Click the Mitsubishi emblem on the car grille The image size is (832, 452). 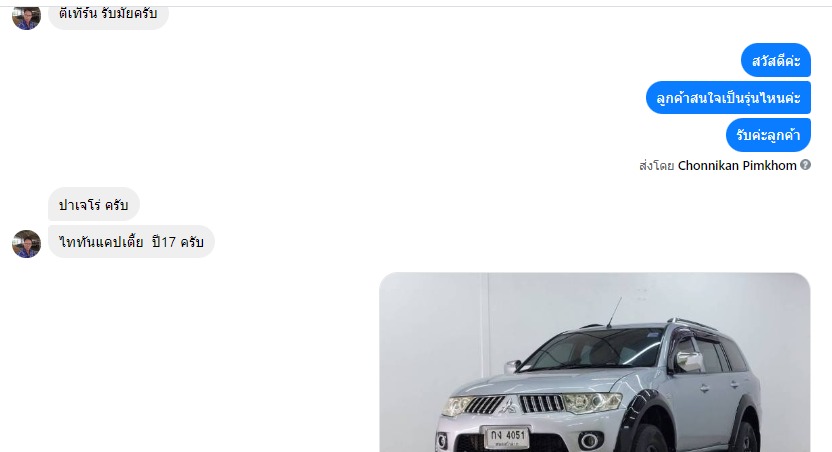tap(508, 406)
